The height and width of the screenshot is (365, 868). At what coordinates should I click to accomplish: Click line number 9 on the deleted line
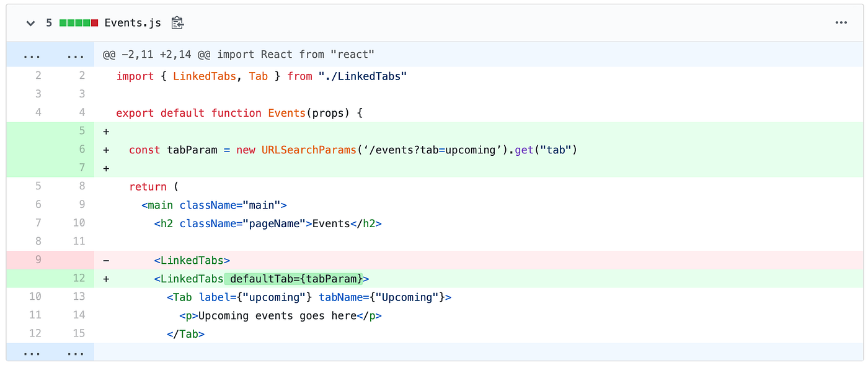(38, 259)
